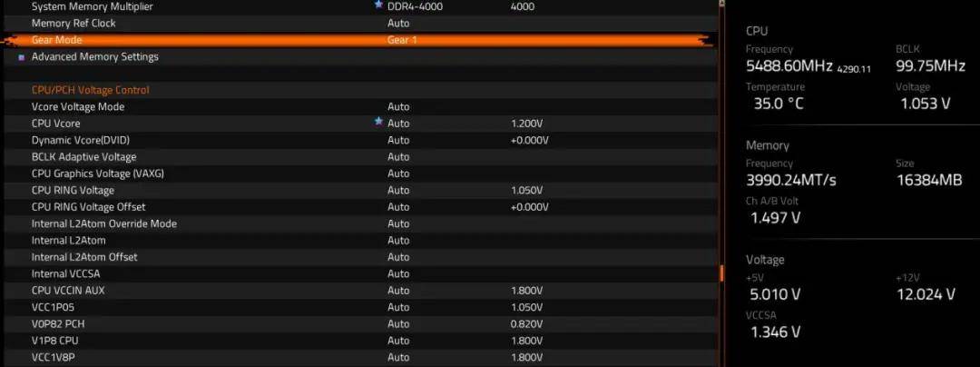980x367 pixels.
Task: Open the BCLK Adaptive Voltage Auto value
Action: coord(398,157)
